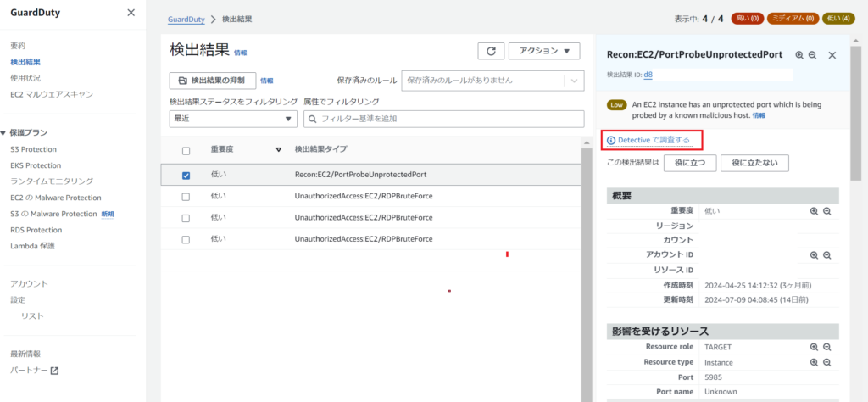Click the 低い (4) severity badge

838,19
